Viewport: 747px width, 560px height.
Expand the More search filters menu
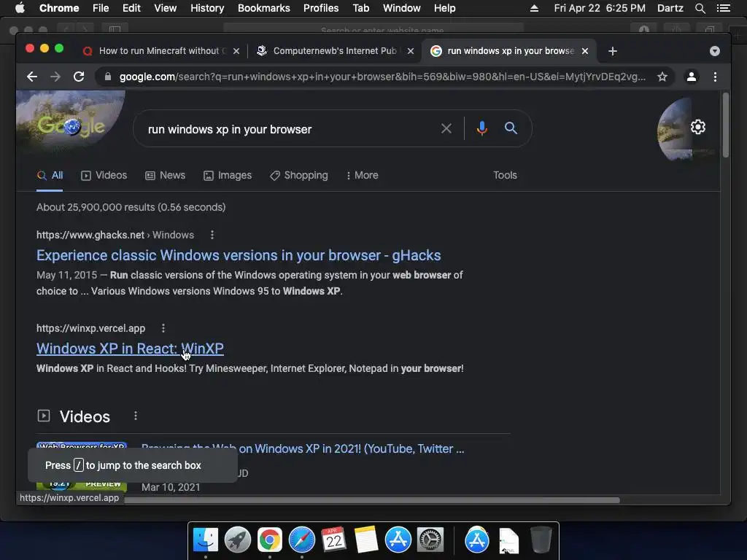363,175
